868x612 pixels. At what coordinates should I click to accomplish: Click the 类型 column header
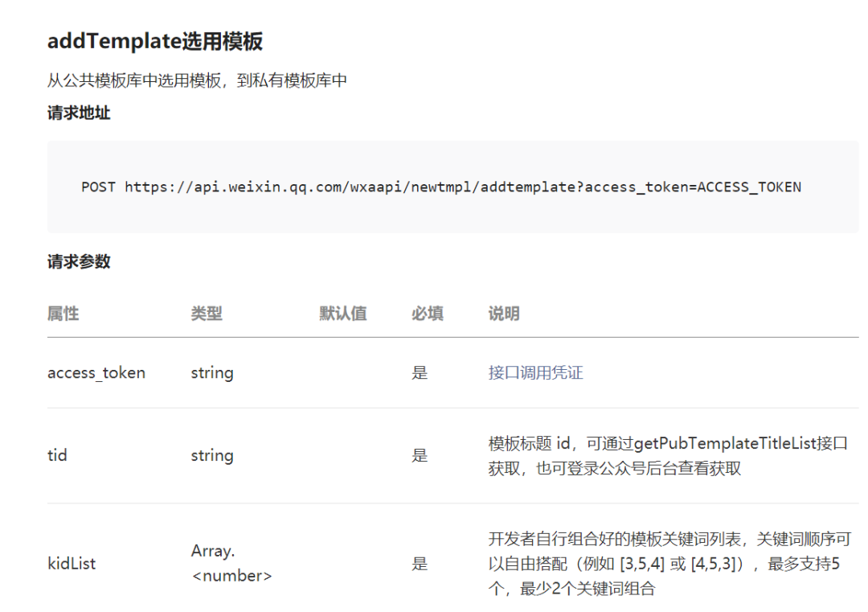[207, 314]
